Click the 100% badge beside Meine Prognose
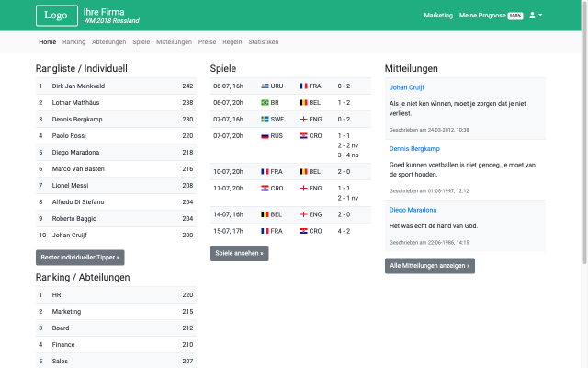Image resolution: width=588 pixels, height=368 pixels. tap(514, 17)
